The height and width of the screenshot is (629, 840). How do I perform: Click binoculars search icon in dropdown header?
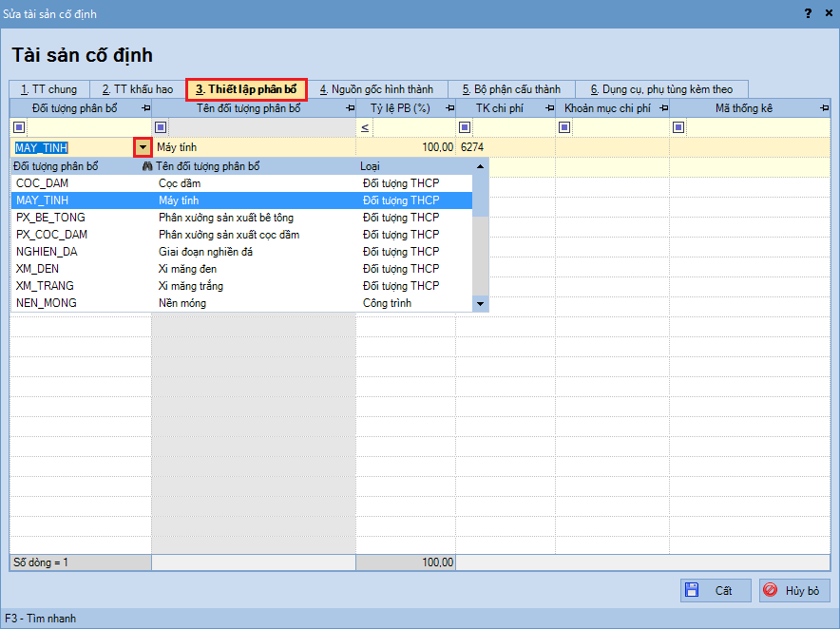[x=147, y=166]
